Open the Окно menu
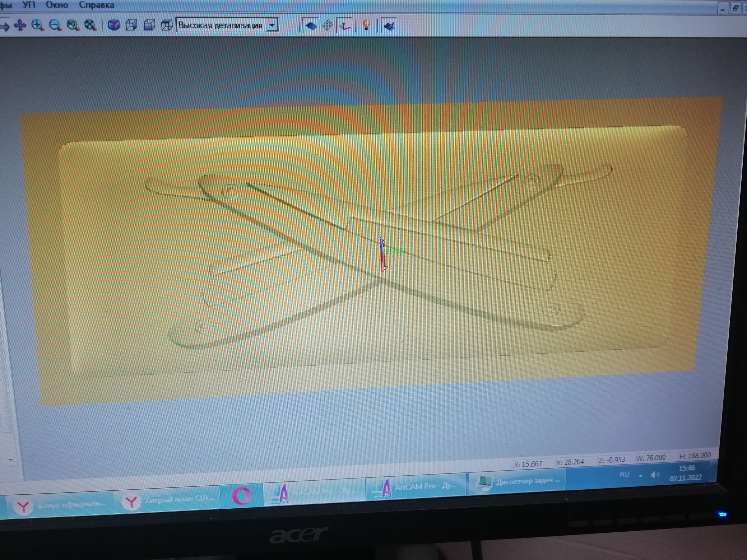747x560 pixels. [57, 5]
